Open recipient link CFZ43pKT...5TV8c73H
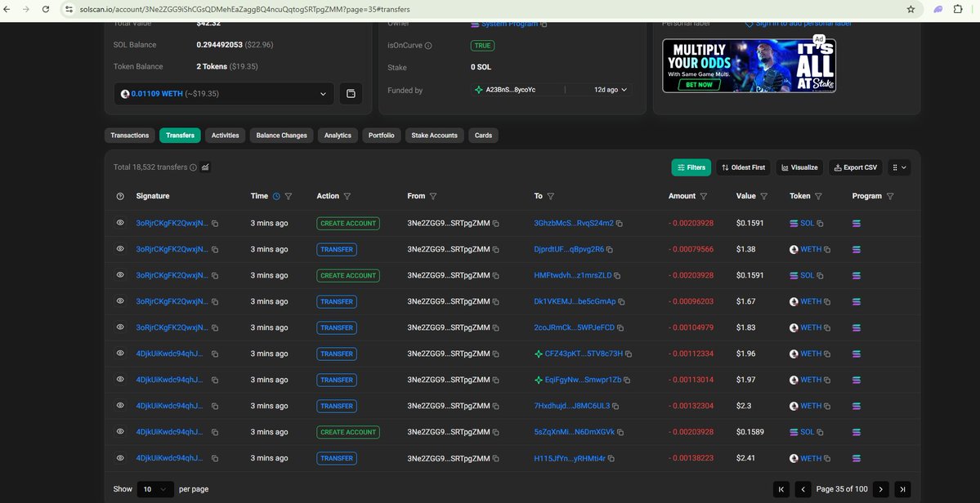 pos(584,354)
